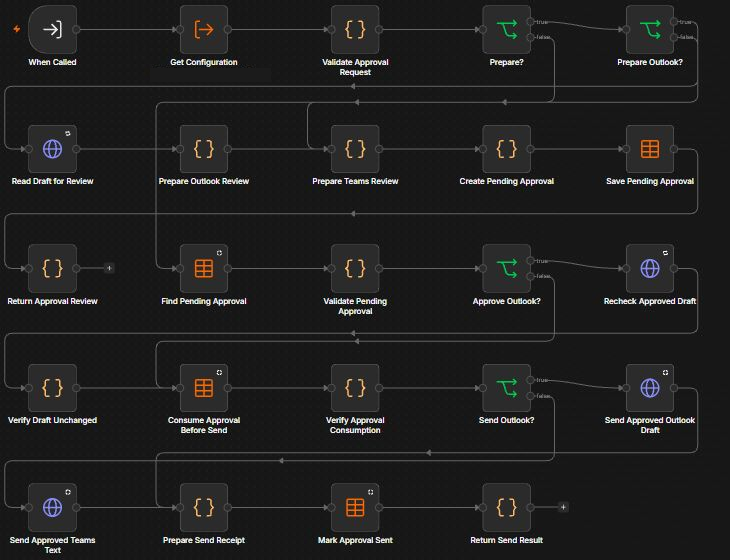Open the Prepare Send Receipt node
The image size is (730, 560).
204,507
